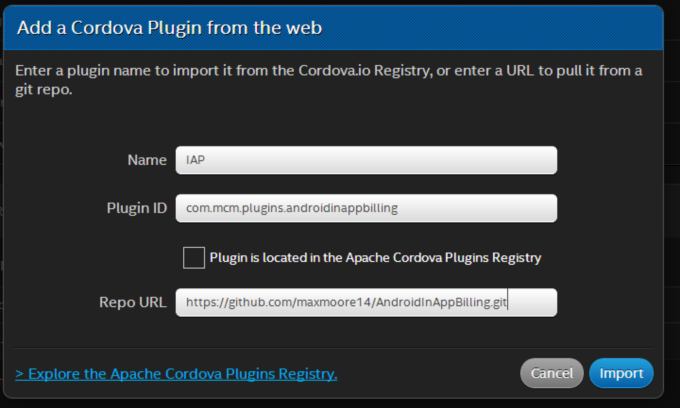Screen dimensions: 680x408
Task: Focus the Plugin ID input field
Action: (x=366, y=208)
